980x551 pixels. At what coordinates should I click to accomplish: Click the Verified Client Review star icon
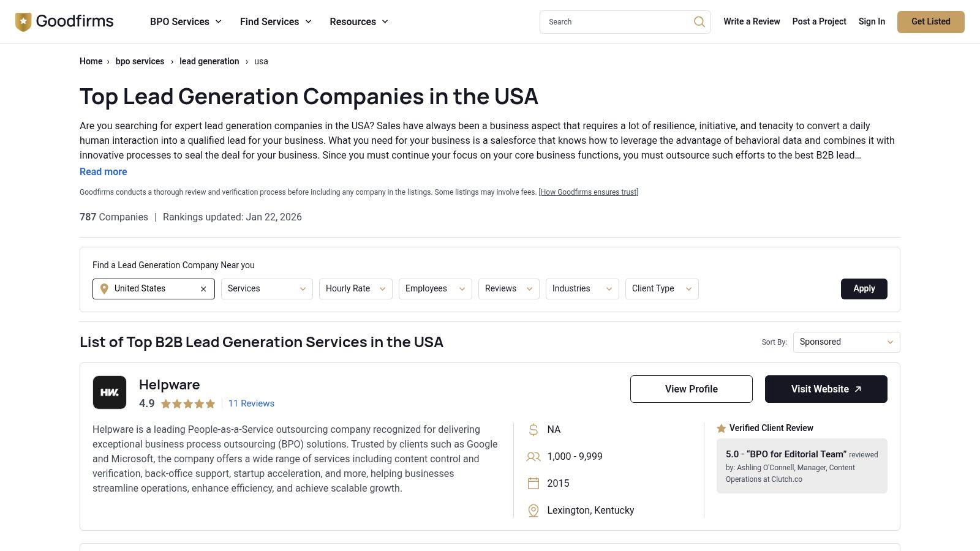point(722,428)
